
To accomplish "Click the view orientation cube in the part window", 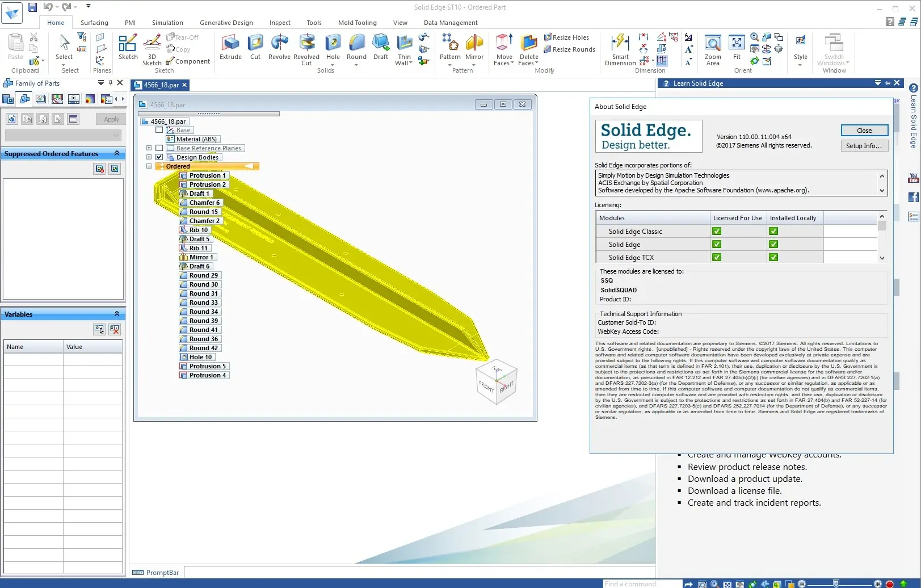I will point(497,382).
